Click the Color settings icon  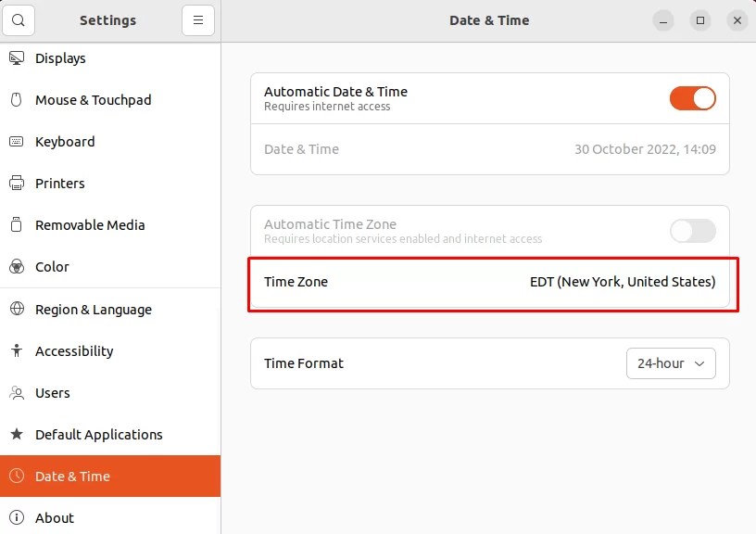tap(15, 266)
